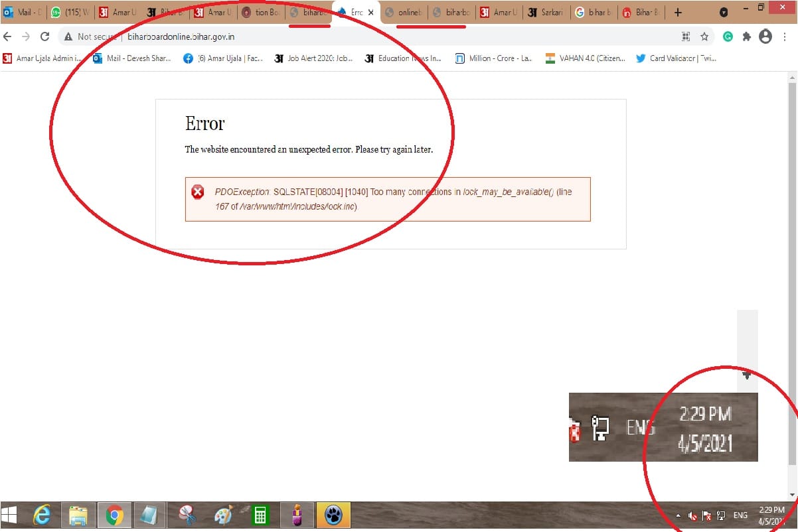Viewport: 798px width, 532px height.
Task: Open the Chrome profile avatar
Action: point(765,37)
